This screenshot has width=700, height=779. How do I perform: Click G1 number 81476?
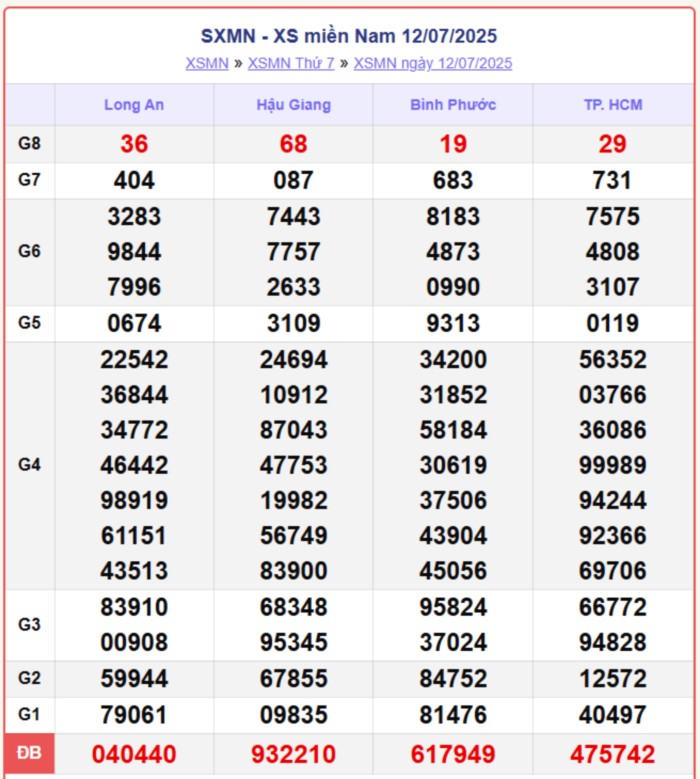coord(453,715)
